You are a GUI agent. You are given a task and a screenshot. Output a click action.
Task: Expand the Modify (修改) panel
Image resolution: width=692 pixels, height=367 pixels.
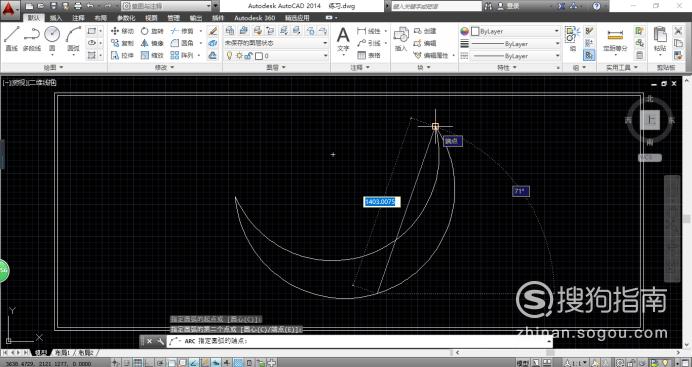(x=165, y=67)
